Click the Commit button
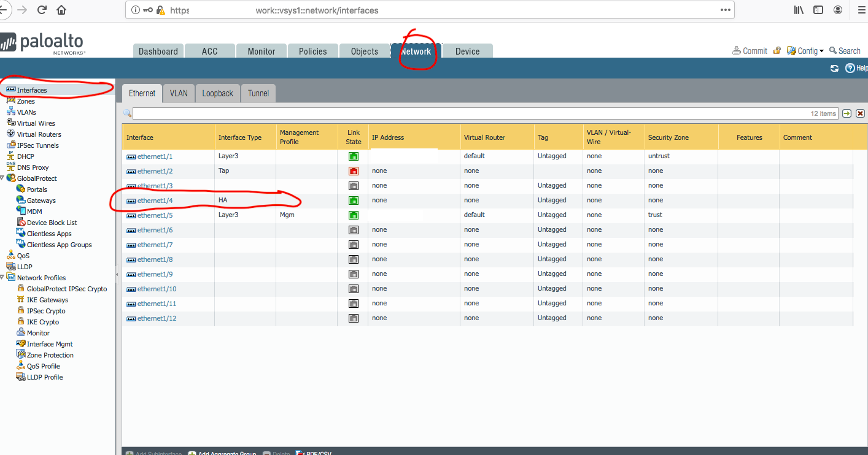 point(750,51)
